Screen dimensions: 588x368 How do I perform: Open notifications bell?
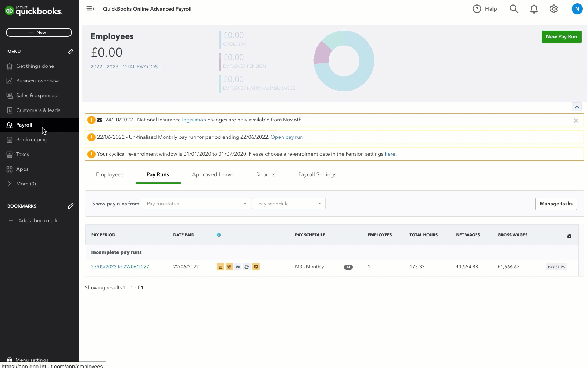pos(534,9)
